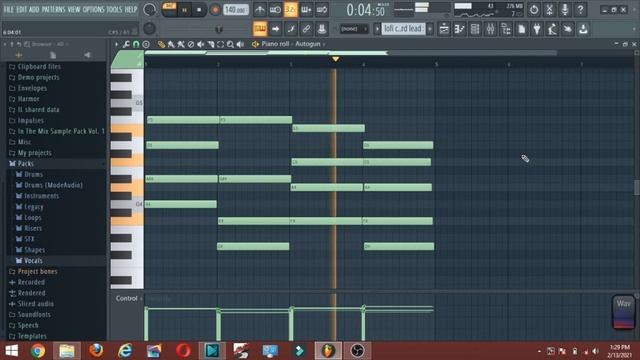The width and height of the screenshot is (640, 360).
Task: Open the PATTERNS menu
Action: [x=53, y=9]
